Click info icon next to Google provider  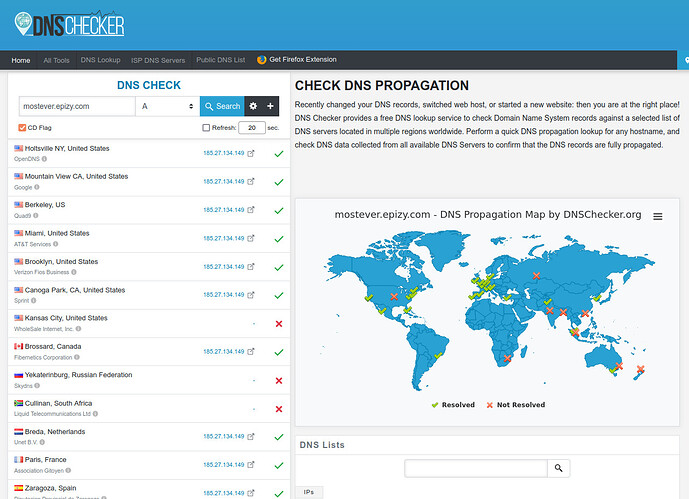click(36, 187)
